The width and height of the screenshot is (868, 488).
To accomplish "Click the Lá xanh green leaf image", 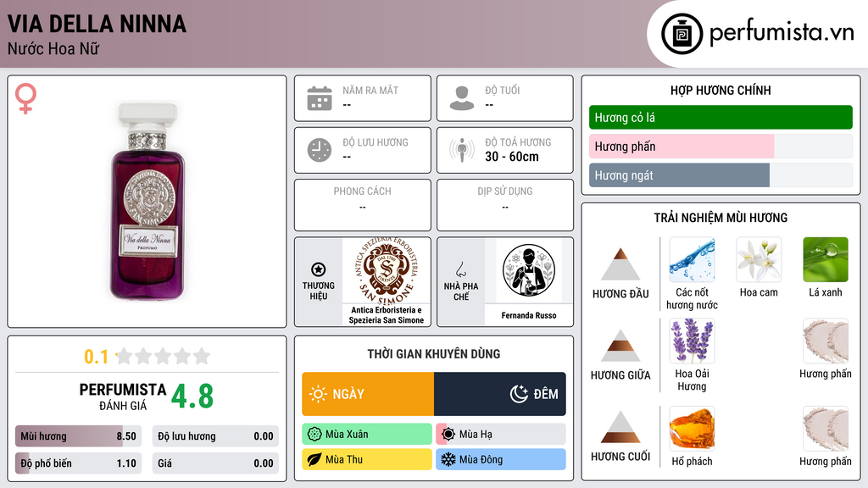I will 826,259.
